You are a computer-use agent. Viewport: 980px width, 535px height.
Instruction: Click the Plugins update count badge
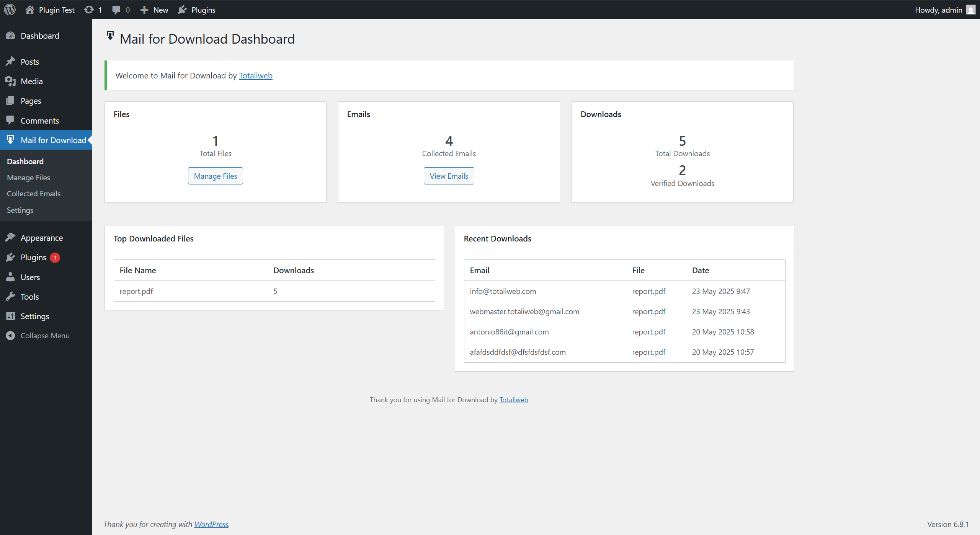55,258
